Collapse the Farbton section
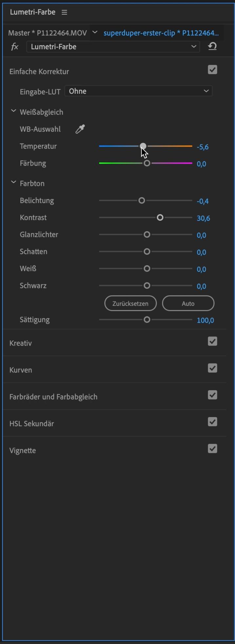This screenshot has width=235, height=644. click(x=13, y=183)
